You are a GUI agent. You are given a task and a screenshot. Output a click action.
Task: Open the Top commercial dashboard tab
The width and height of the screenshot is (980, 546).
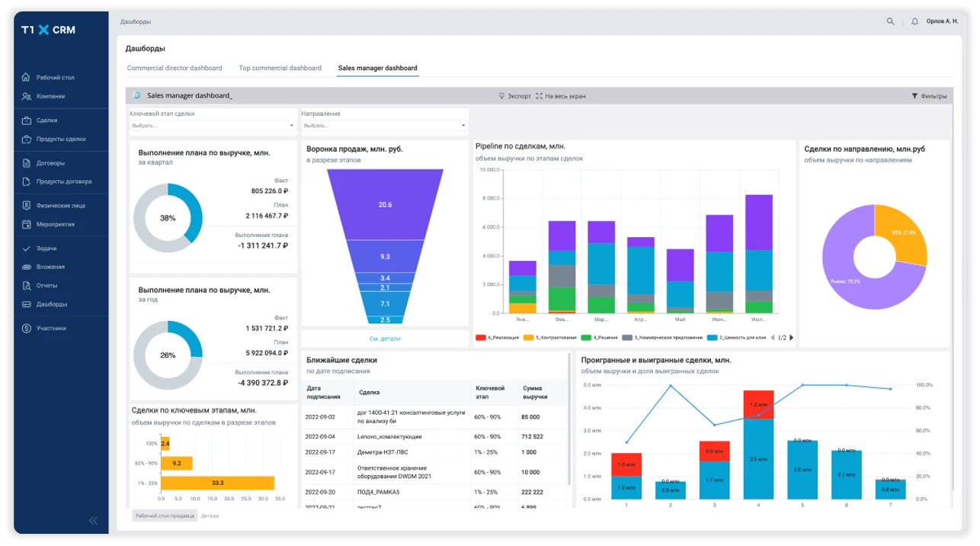pos(280,68)
